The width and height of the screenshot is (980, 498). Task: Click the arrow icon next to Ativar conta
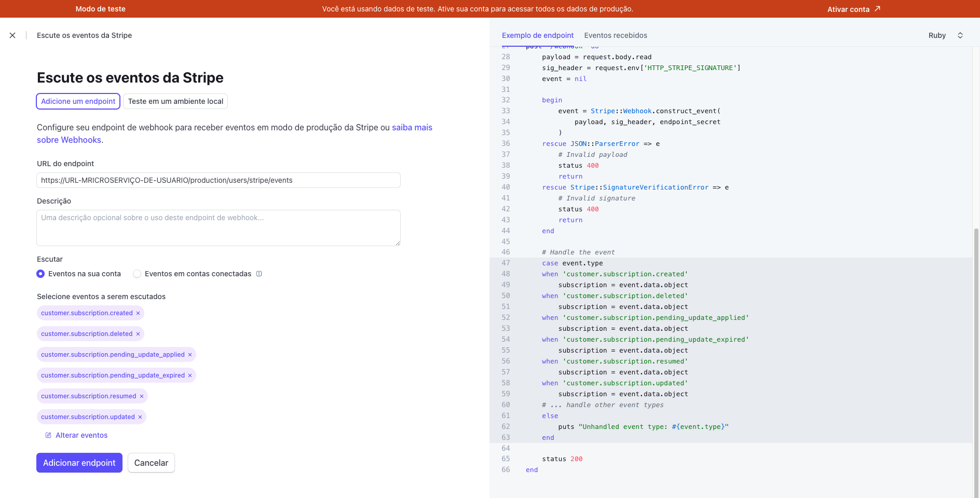point(877,9)
